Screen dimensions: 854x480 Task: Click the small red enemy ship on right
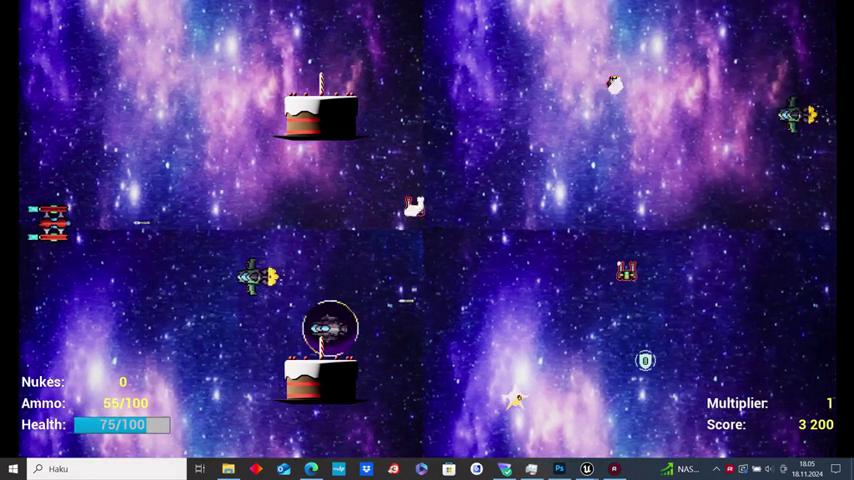coord(626,271)
